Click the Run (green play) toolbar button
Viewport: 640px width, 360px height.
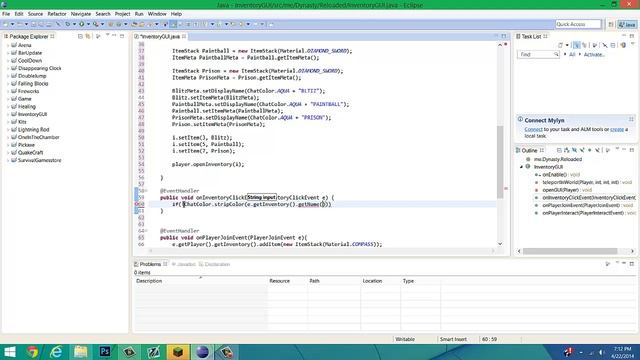pyautogui.click(x=82, y=24)
